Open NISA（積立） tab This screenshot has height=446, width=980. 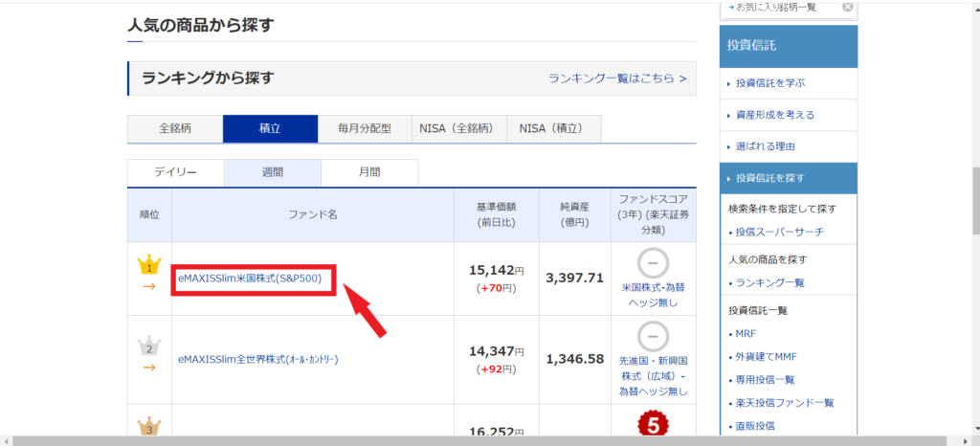pos(554,129)
